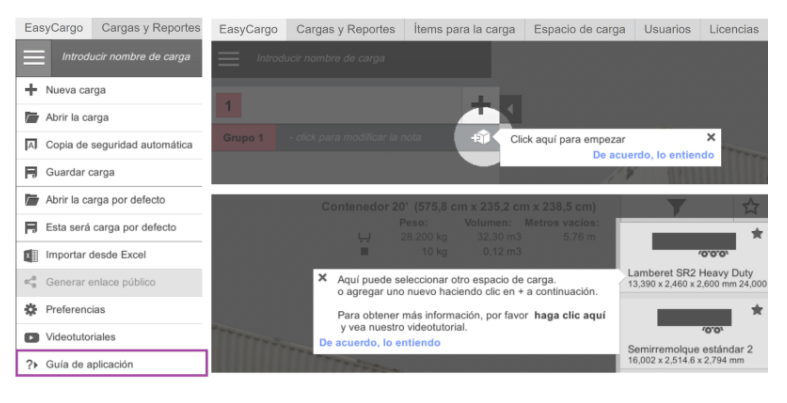Star the Semirremolque estándar 2 trailer
This screenshot has width=787, height=403.
(x=756, y=311)
